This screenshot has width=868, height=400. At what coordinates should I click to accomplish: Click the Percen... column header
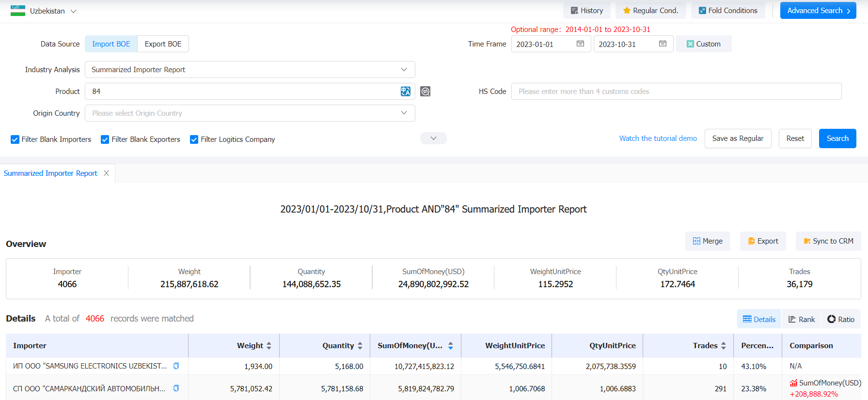point(757,346)
